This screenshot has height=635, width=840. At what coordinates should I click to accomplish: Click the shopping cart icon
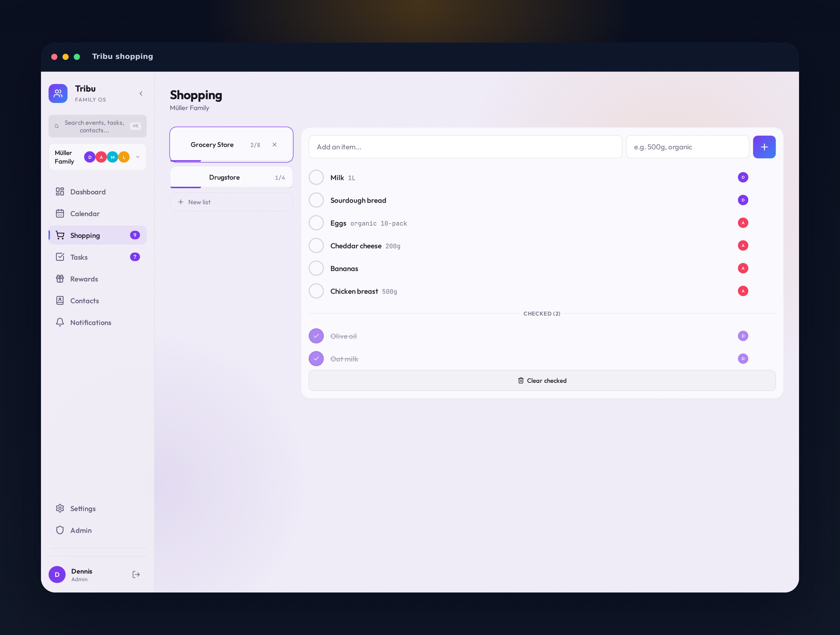click(x=60, y=235)
